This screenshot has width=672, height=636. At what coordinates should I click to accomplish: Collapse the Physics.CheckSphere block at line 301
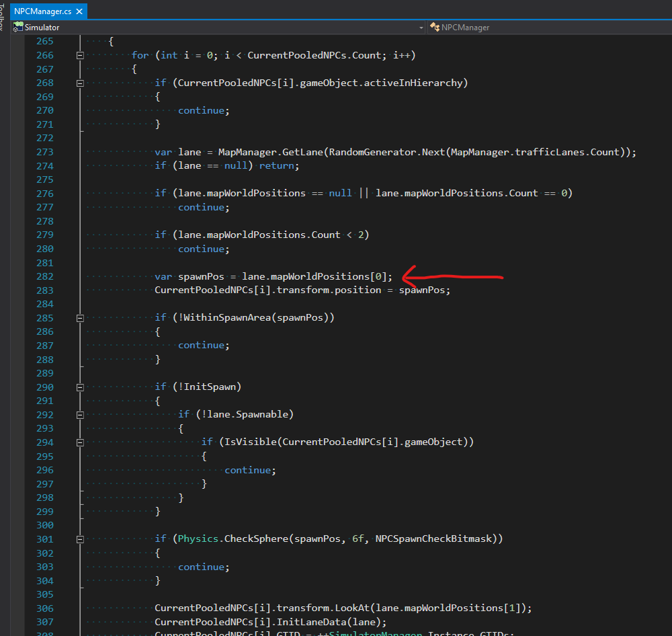pyautogui.click(x=80, y=539)
